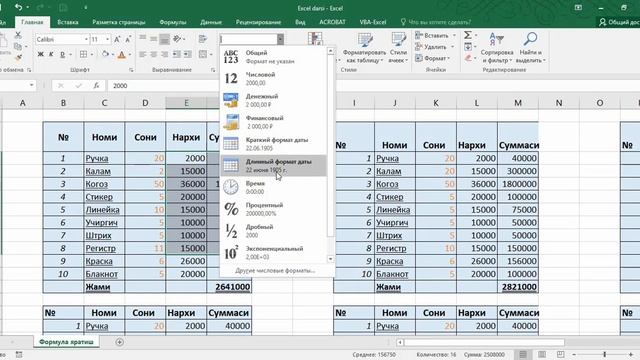
Task: Switch to Normal view in status bar
Action: 523,354
